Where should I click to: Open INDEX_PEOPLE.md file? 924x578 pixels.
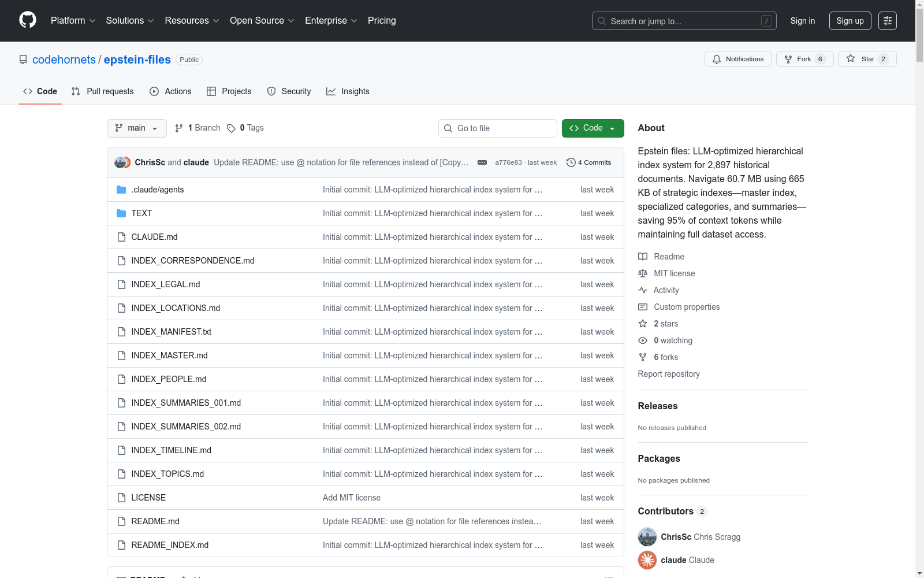169,379
